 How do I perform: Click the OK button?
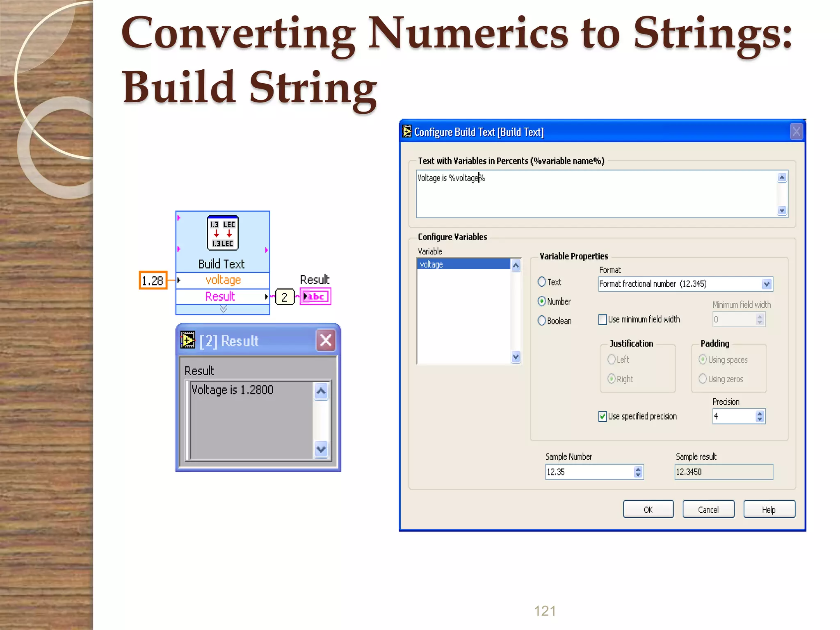coord(648,509)
